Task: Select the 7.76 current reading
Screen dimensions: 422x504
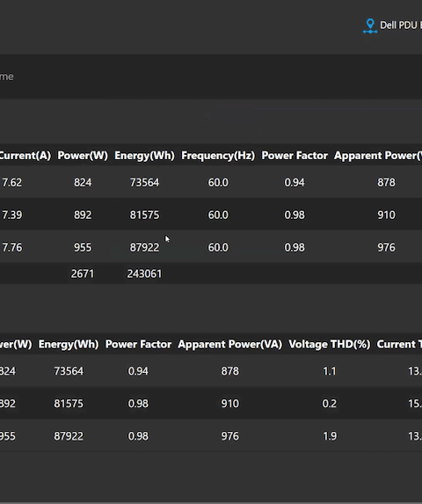Action: coord(12,247)
